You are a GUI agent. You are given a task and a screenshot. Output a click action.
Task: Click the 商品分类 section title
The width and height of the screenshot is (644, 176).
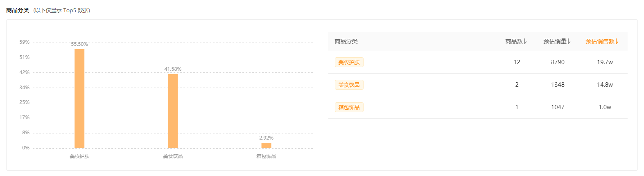click(x=18, y=10)
